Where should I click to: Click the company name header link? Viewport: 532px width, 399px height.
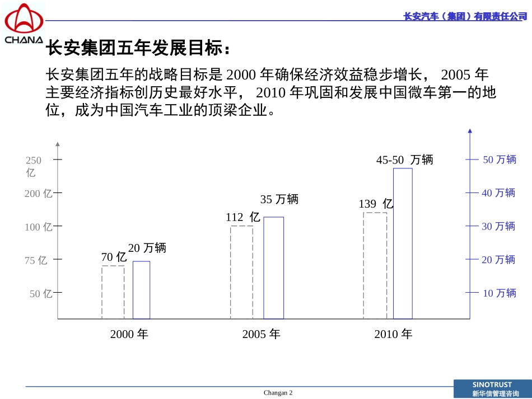465,16
